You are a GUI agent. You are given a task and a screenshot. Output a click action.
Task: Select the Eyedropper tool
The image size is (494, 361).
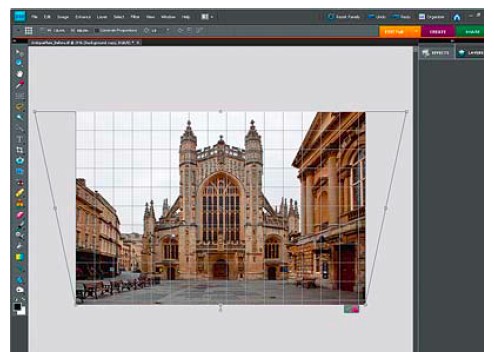pos(20,84)
